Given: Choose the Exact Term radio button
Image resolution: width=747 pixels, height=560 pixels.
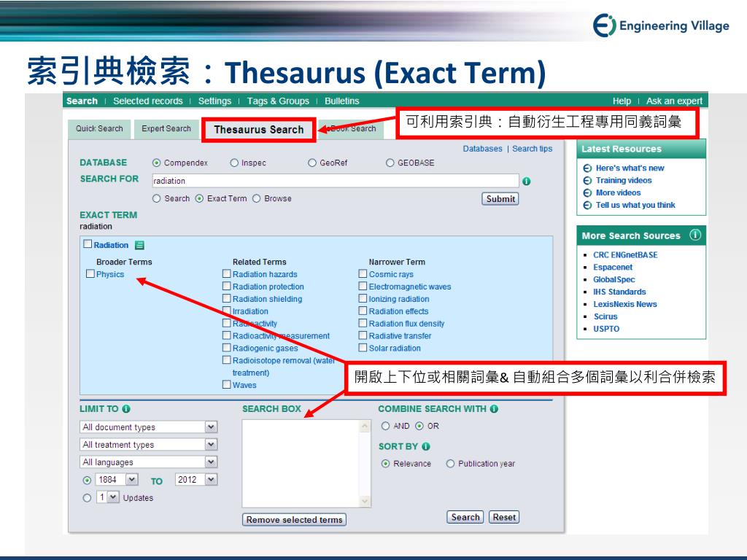Looking at the screenshot, I should 199,198.
